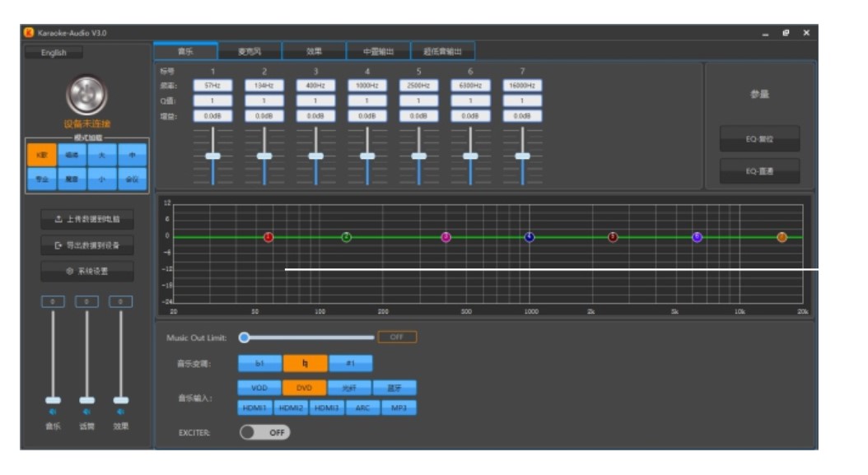Toggle the EXCITER switch on
This screenshot has width=868, height=475.
pyautogui.click(x=265, y=432)
